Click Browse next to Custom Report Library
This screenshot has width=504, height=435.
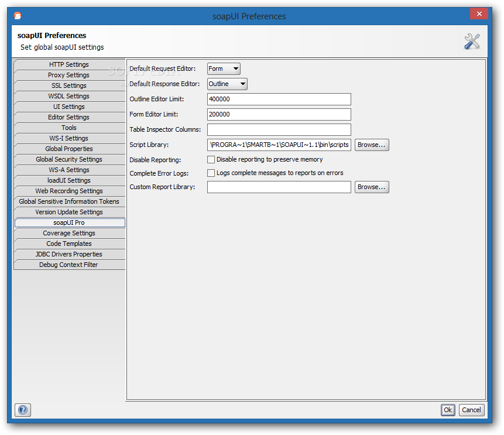pyautogui.click(x=372, y=187)
